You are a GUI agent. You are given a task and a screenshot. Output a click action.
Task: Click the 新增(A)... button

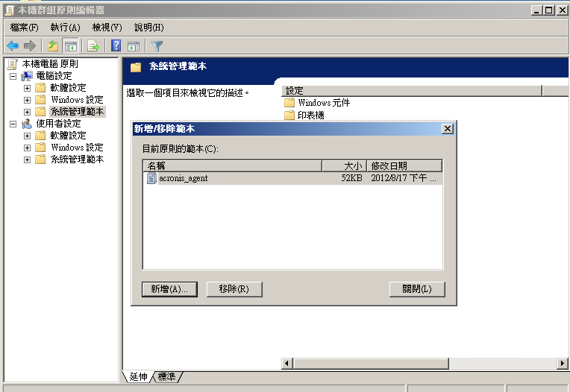(x=169, y=289)
